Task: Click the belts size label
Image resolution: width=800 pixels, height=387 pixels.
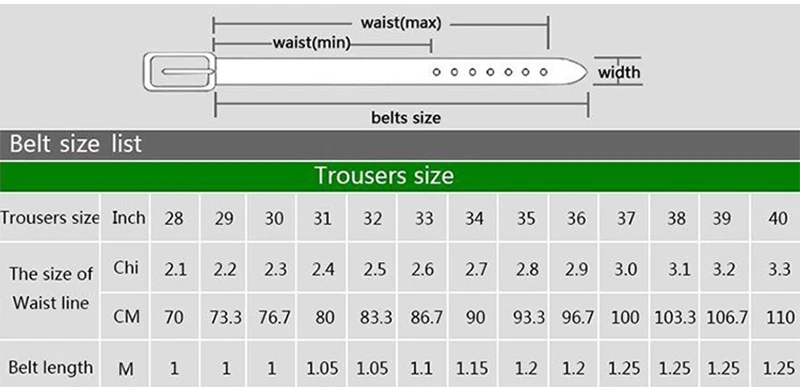Action: pos(406,118)
